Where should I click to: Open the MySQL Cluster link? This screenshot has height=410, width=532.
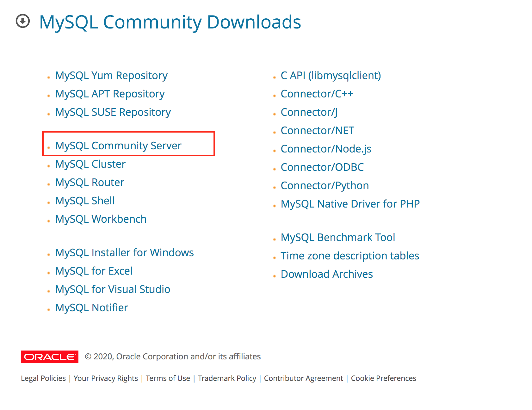tap(90, 164)
